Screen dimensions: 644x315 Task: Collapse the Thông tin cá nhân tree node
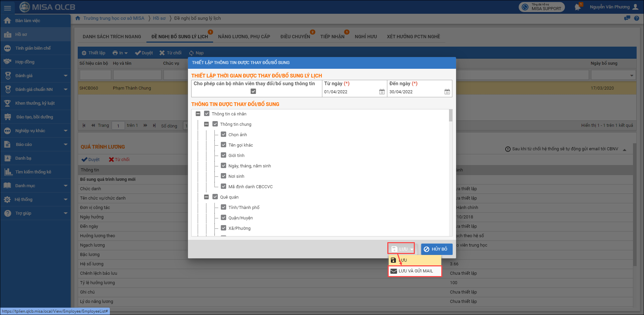pyautogui.click(x=198, y=114)
